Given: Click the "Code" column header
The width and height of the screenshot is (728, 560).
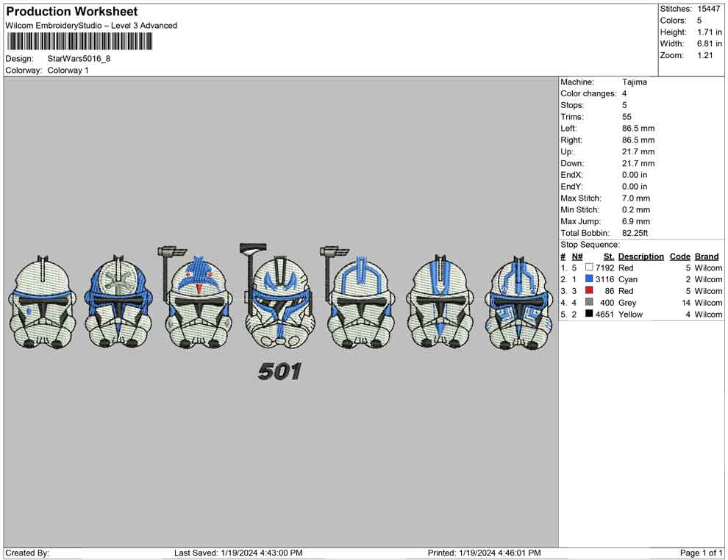Looking at the screenshot, I should [679, 256].
